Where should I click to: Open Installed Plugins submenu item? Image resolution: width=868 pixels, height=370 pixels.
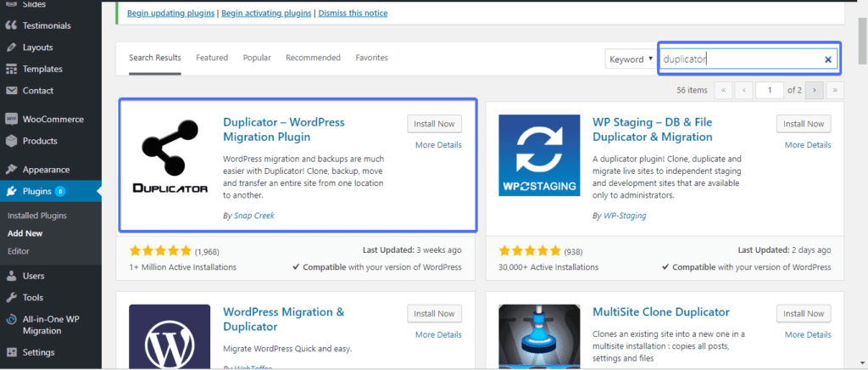[x=36, y=216]
